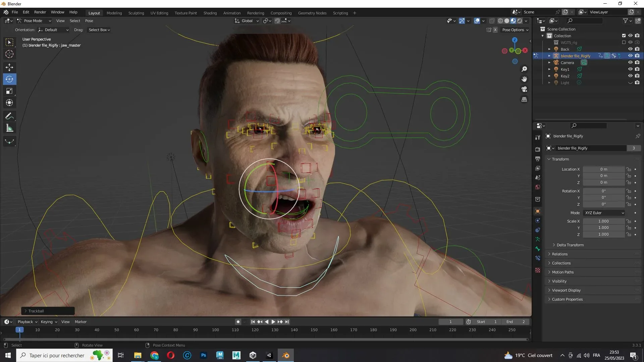644x362 pixels.
Task: Click the outliner search field
Action: [x=585, y=20]
